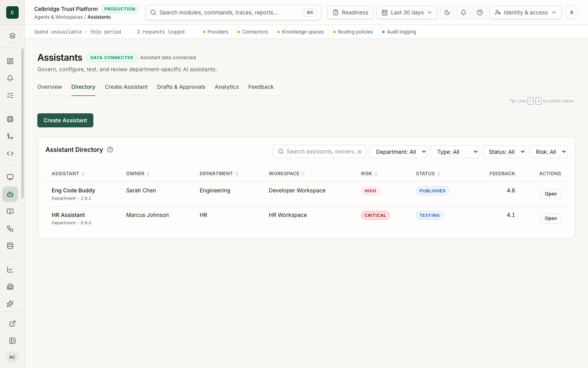Open the Department: All filter dropdown
The image size is (588, 368).
coord(398,152)
